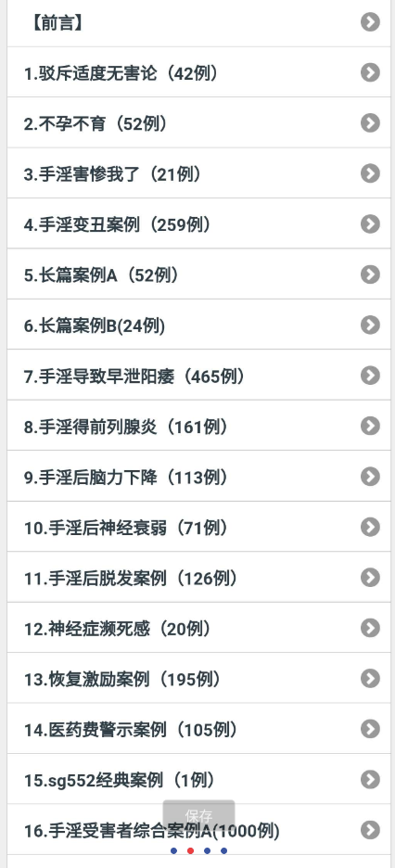This screenshot has width=395, height=868.
Task: Expand 10.手淫后神经衰弱 with its chevron
Action: [x=370, y=527]
